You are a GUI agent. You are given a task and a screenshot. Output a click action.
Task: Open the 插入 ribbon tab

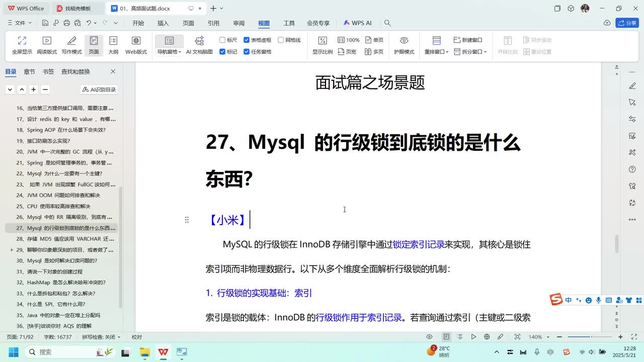pos(163,23)
